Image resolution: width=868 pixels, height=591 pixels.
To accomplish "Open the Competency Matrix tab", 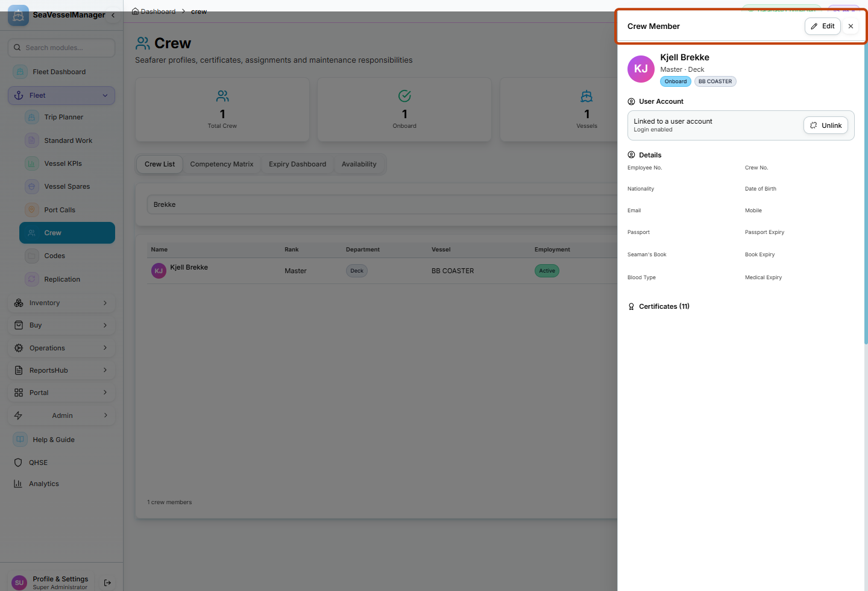I will 222,164.
